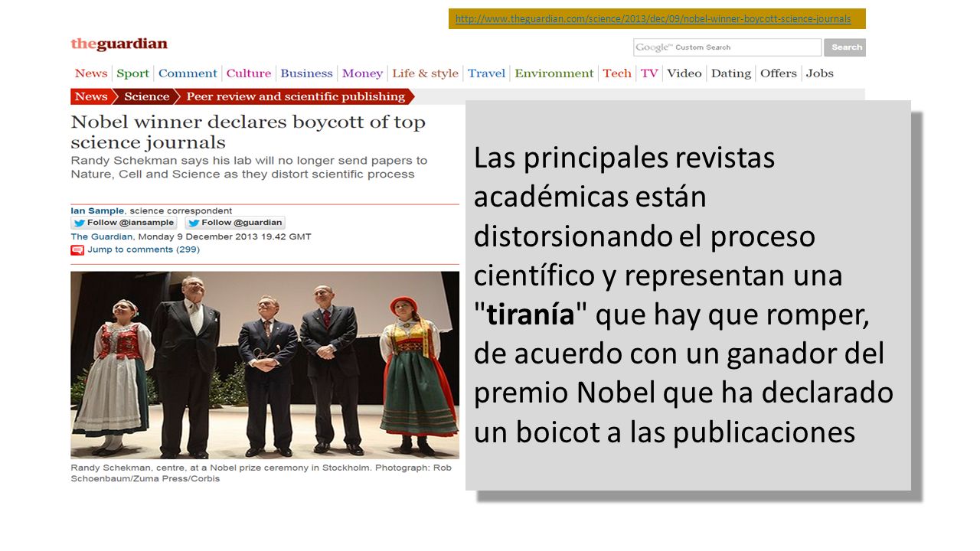Click the article headline about Nobel winner boycott
Viewport: 980px width, 551px height.
pos(248,132)
